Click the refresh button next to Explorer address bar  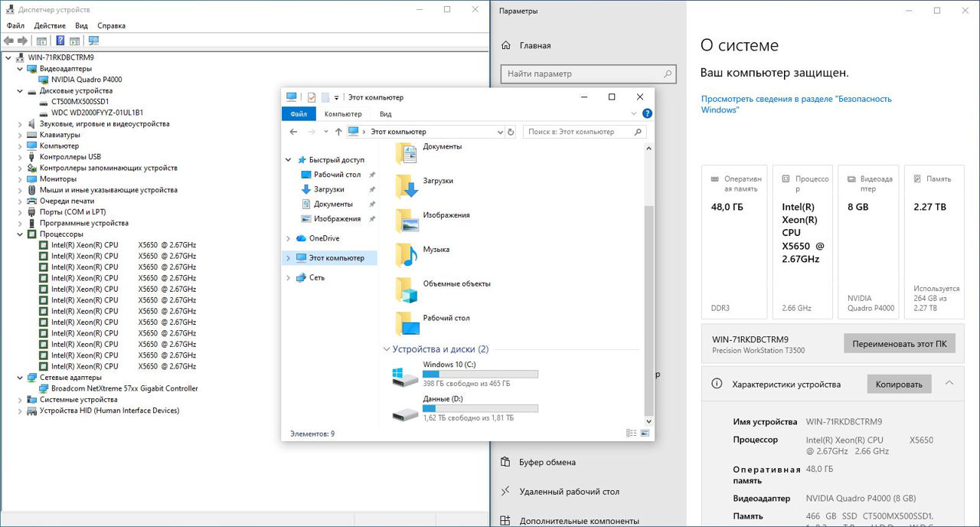(x=511, y=132)
